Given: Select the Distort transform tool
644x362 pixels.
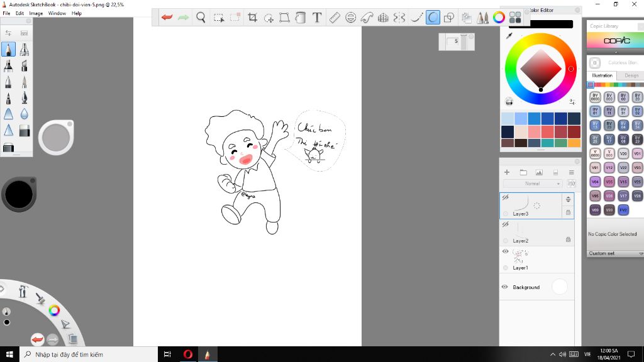Looking at the screenshot, I should click(x=284, y=17).
